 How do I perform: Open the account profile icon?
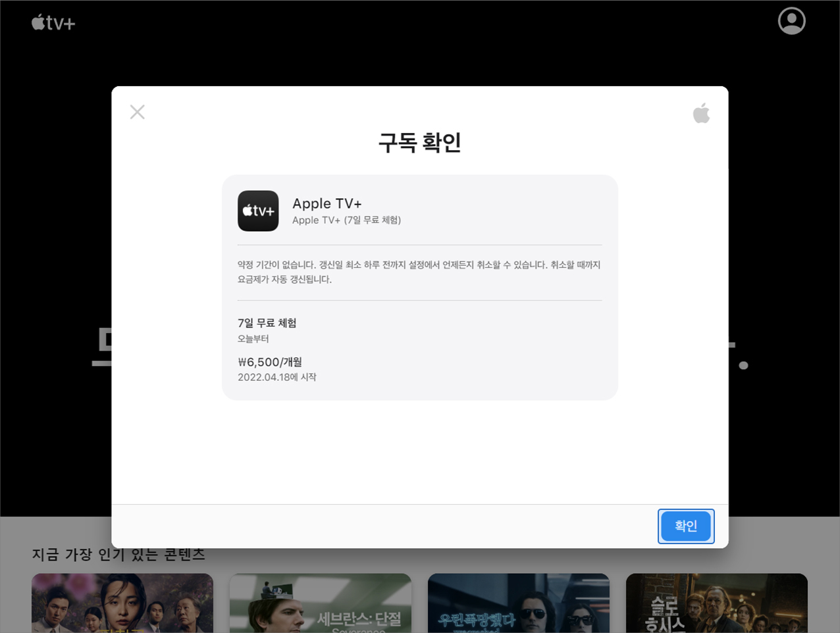point(791,21)
